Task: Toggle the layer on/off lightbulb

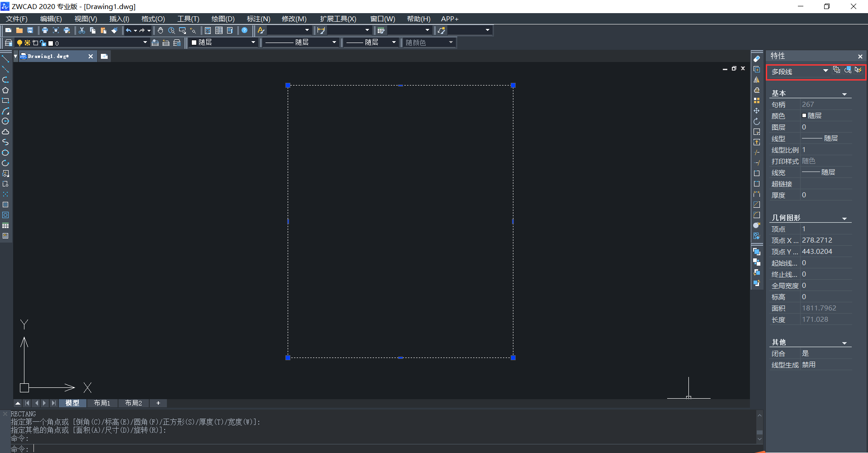Action: pos(19,43)
